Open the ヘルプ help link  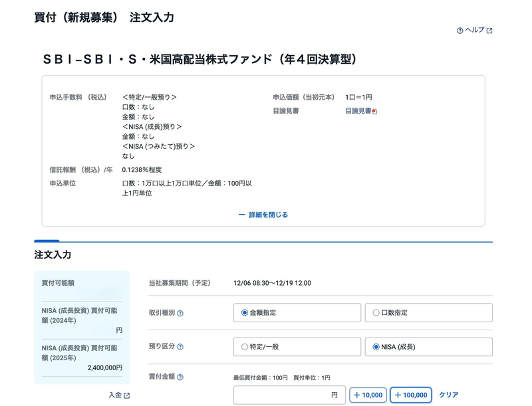474,30
